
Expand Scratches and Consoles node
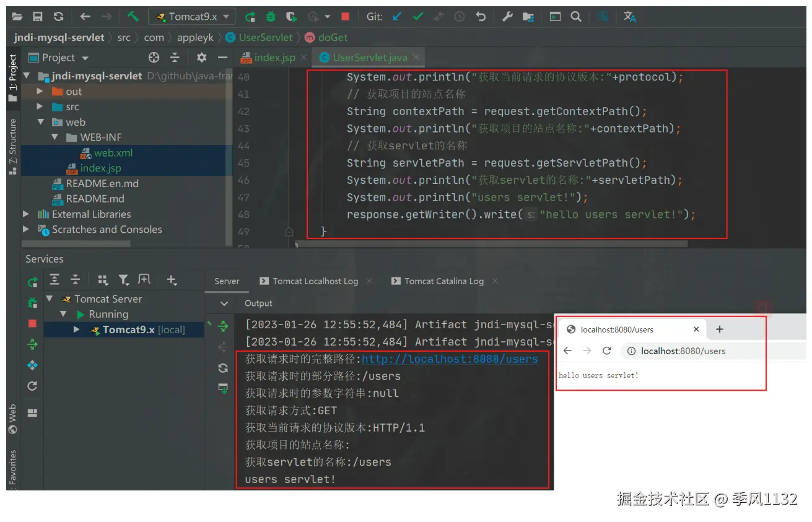point(26,229)
